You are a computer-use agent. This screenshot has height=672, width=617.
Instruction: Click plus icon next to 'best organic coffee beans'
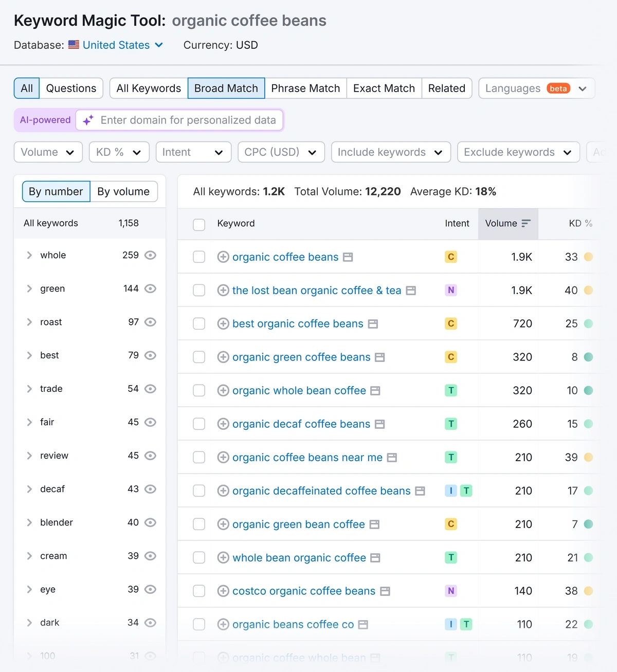223,324
